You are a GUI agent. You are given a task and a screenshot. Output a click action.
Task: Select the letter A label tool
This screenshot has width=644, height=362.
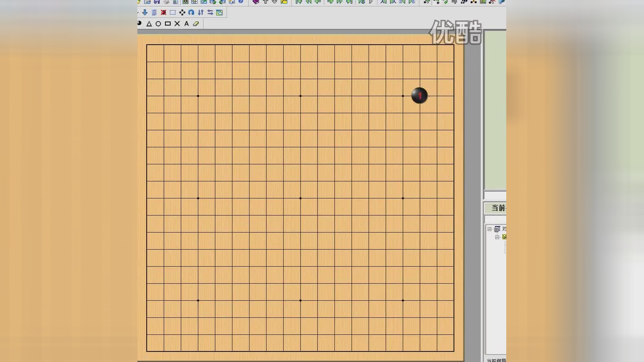tap(186, 24)
